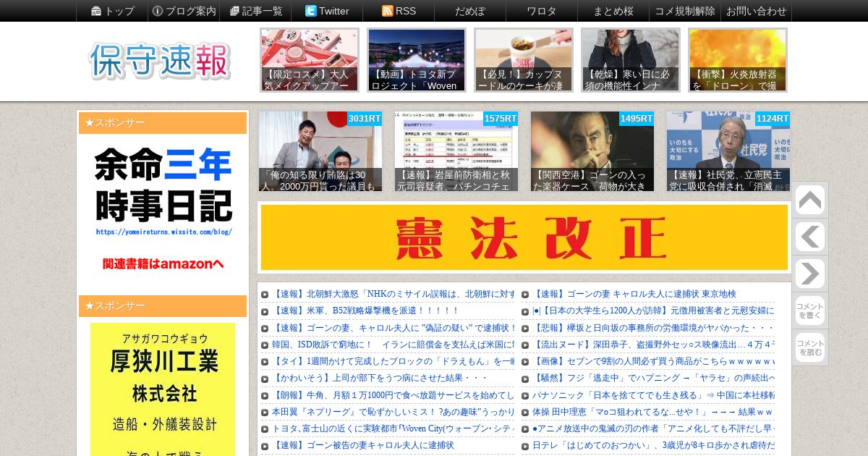Open 朗報 牛角、月額1万1000円 食べ放題 link
The height and width of the screenshot is (456, 868).
pos(393,395)
